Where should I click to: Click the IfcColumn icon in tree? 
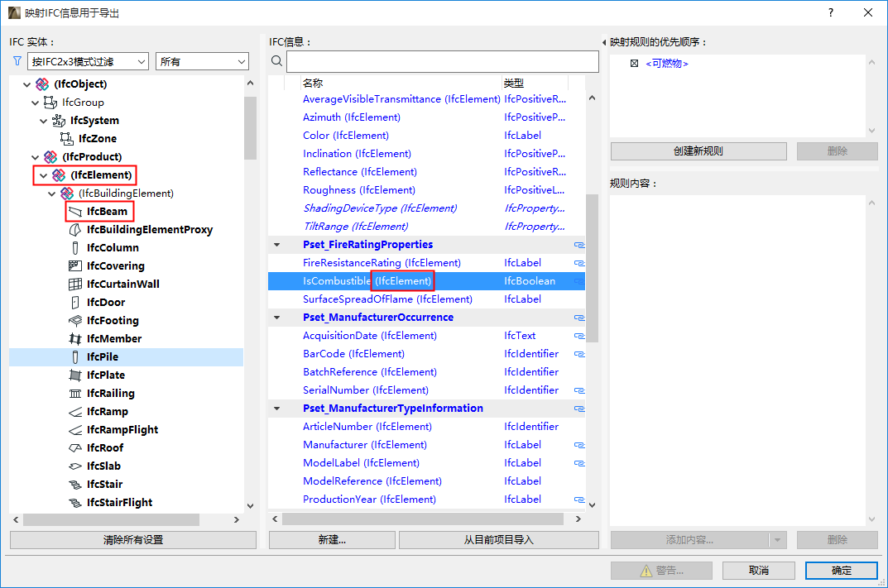pos(75,248)
